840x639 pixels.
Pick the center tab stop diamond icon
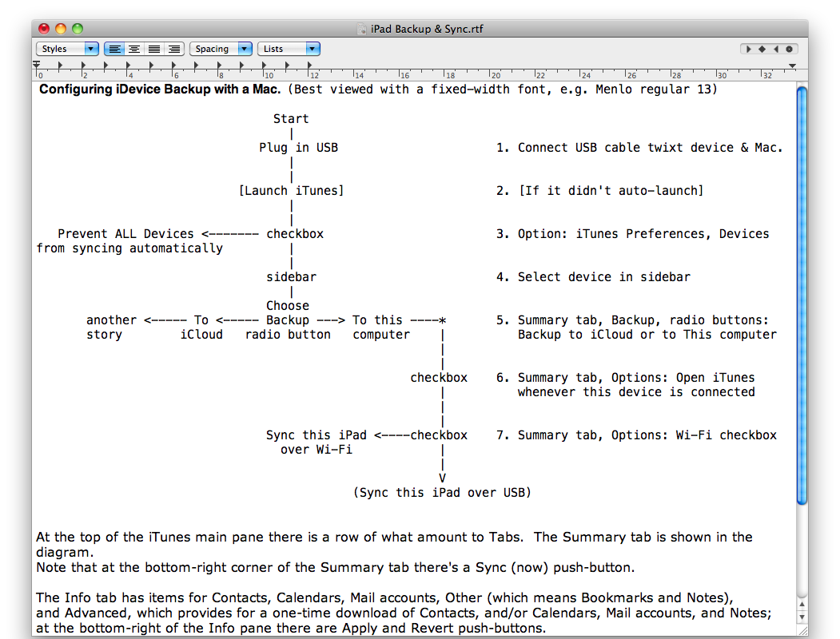click(762, 49)
